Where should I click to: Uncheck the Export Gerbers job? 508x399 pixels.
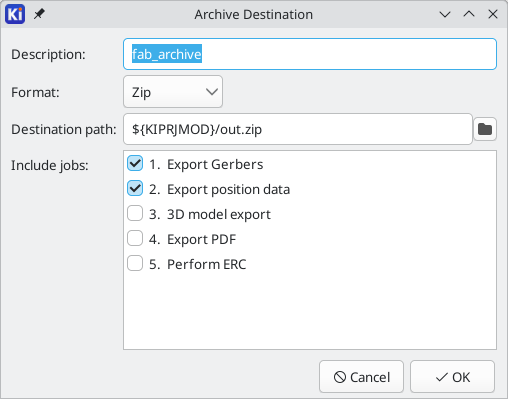click(135, 163)
